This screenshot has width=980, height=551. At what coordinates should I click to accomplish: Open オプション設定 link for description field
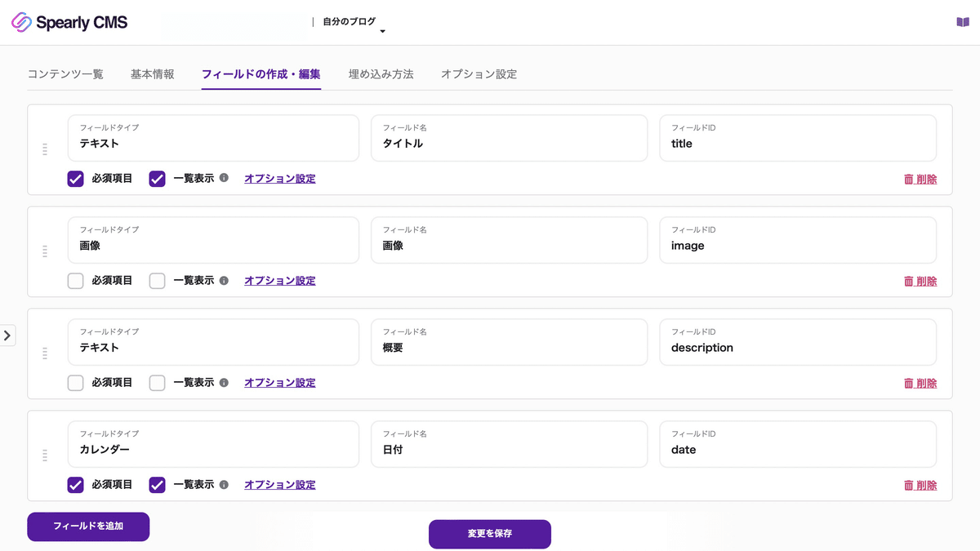point(280,382)
